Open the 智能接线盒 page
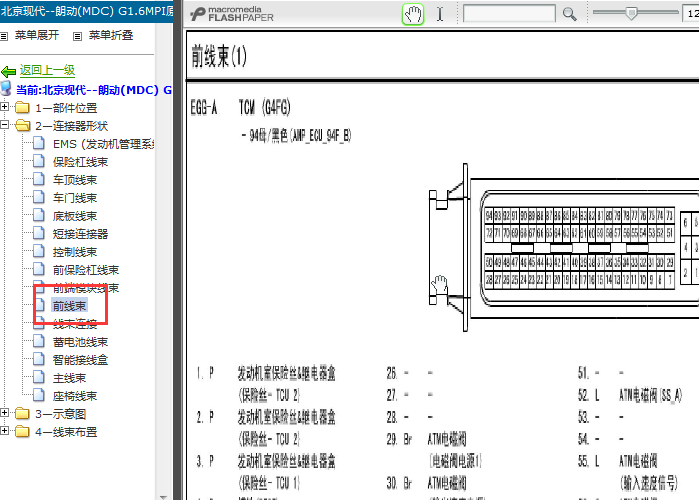This screenshot has height=500, width=699. click(80, 360)
